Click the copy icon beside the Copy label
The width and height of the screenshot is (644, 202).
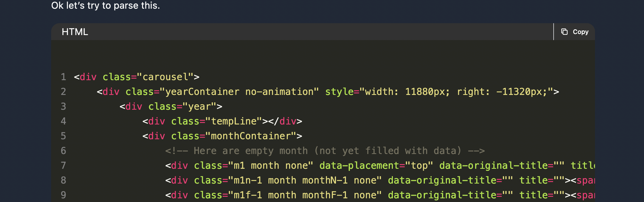(564, 32)
